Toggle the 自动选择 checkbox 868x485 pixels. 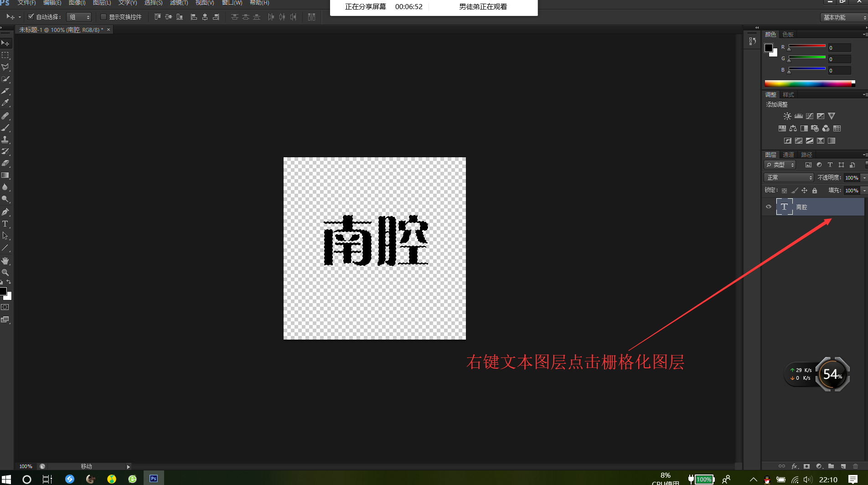(x=31, y=16)
